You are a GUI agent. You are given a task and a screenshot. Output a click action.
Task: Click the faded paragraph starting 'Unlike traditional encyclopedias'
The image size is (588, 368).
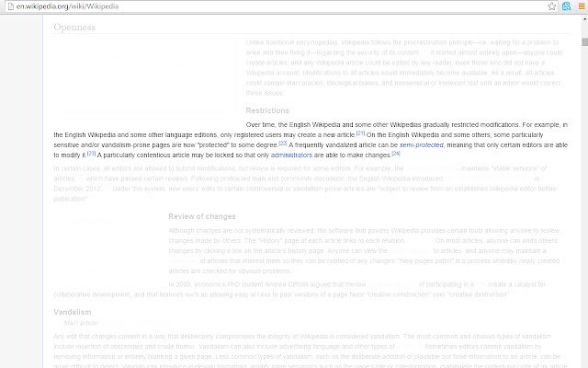tap(404, 67)
